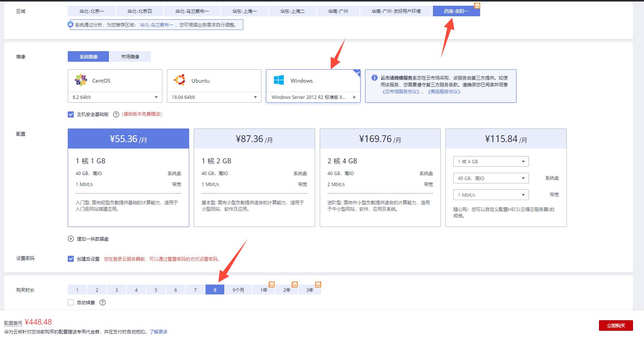
Task: Open the 1 核 4 GB spec dropdown
Action: pos(491,161)
